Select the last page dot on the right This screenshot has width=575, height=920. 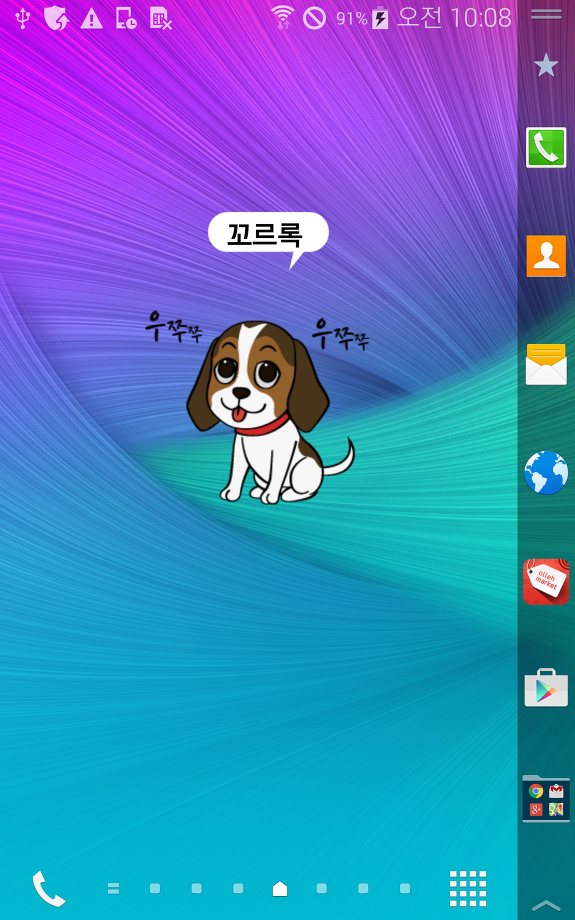coord(405,888)
